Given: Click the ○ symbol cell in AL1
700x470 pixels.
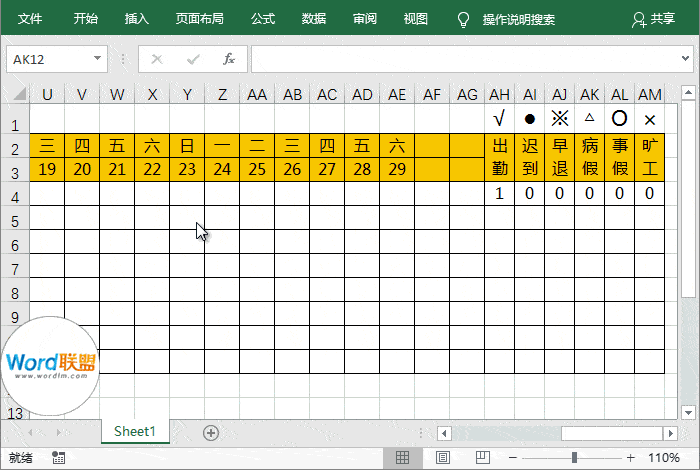Looking at the screenshot, I should click(619, 119).
